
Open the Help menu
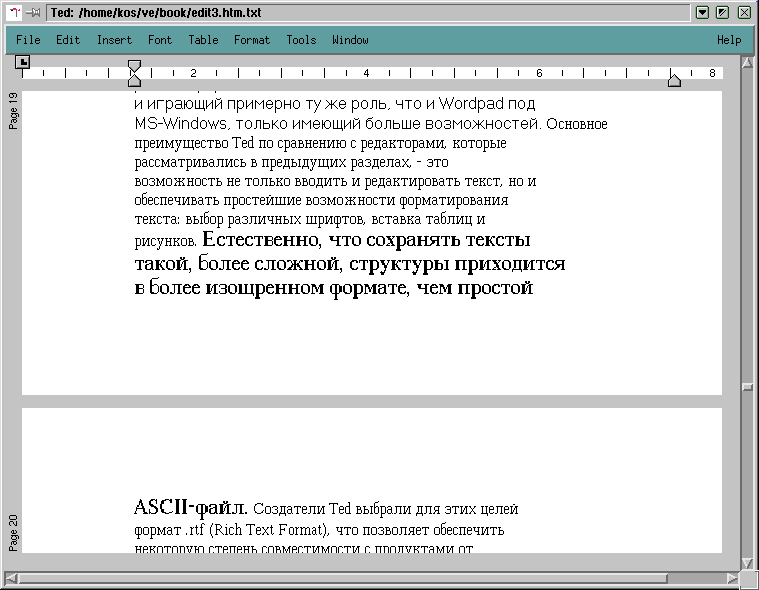coord(729,40)
